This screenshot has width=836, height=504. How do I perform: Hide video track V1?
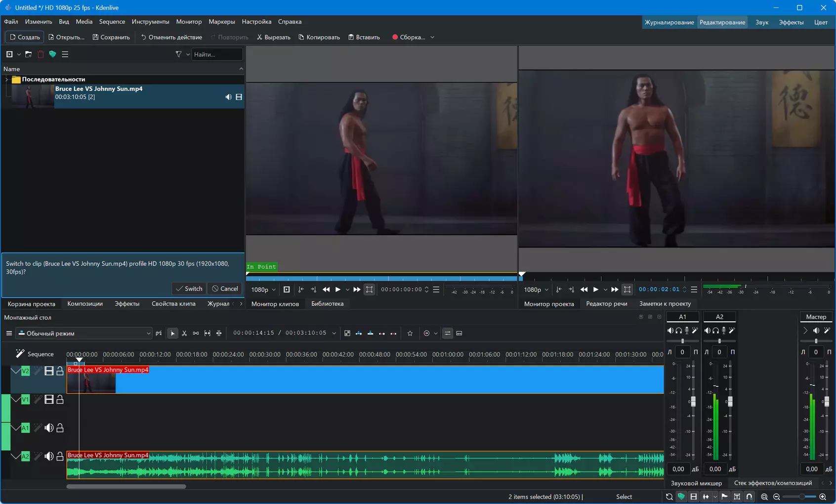pyautogui.click(x=49, y=399)
